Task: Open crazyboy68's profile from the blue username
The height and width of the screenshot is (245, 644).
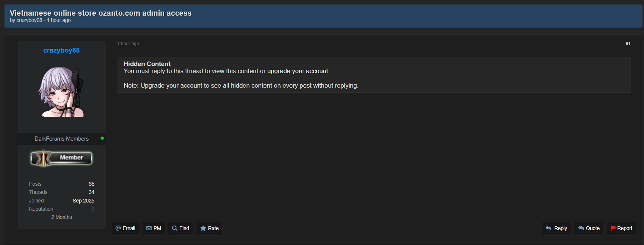Action: (61, 50)
